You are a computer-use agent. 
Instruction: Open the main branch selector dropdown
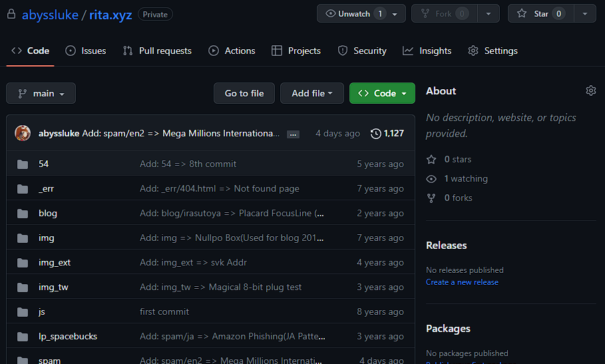point(41,93)
